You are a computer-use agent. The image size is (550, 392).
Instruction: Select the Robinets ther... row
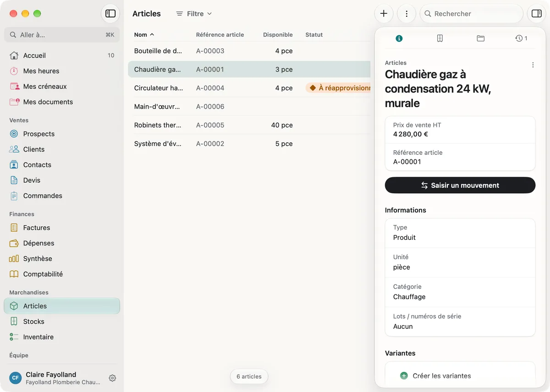click(x=249, y=125)
